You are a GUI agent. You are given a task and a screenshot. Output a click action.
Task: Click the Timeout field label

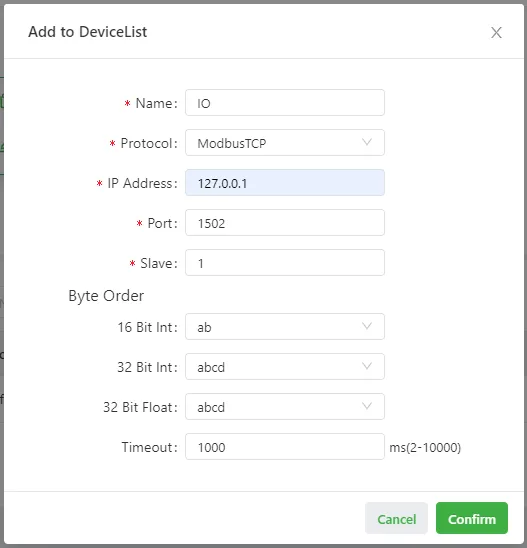point(150,447)
